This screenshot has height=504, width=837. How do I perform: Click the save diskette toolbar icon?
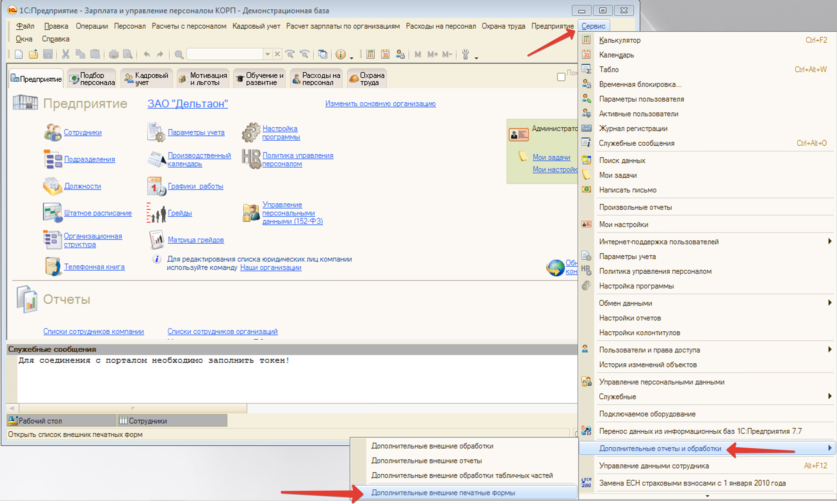pyautogui.click(x=47, y=54)
